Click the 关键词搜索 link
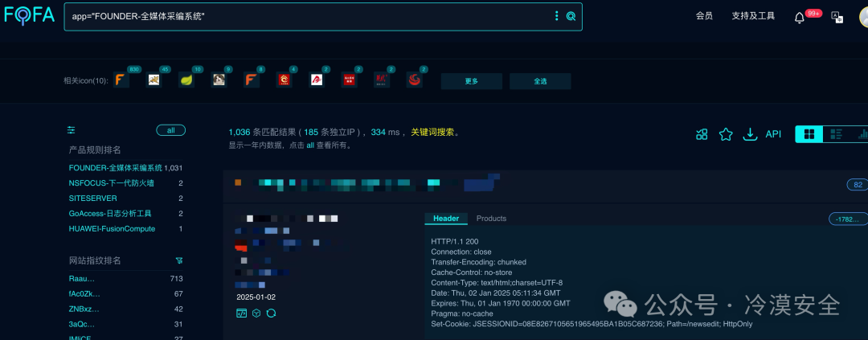868x340 pixels. pyautogui.click(x=432, y=133)
